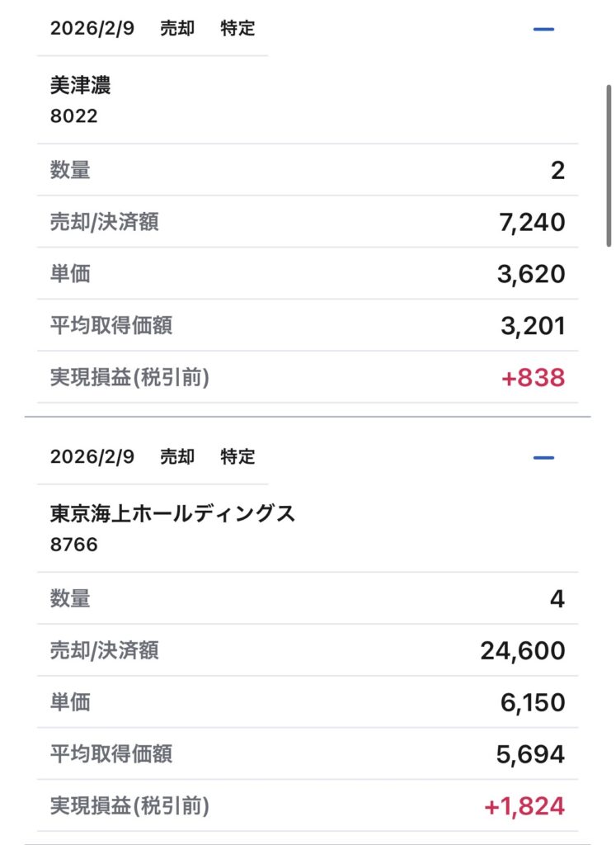616x845 pixels.
Task: Click the 6,150 unit price value
Action: pos(532,702)
